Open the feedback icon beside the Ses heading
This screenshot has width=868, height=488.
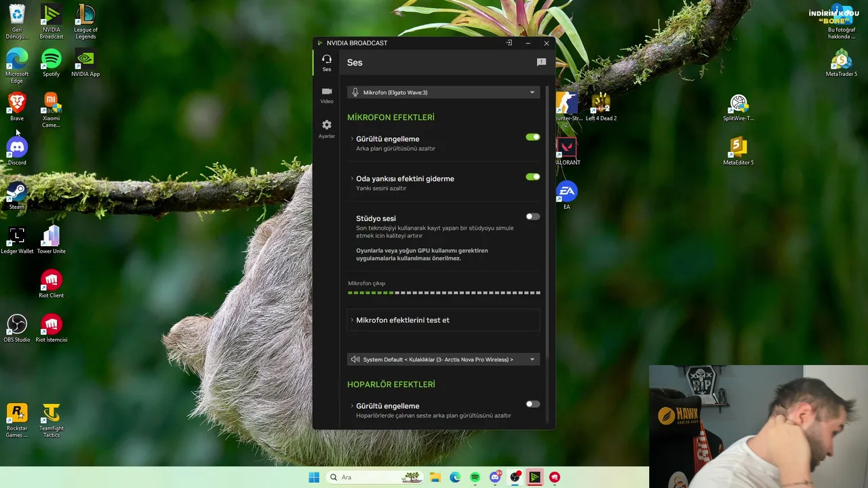(x=541, y=62)
